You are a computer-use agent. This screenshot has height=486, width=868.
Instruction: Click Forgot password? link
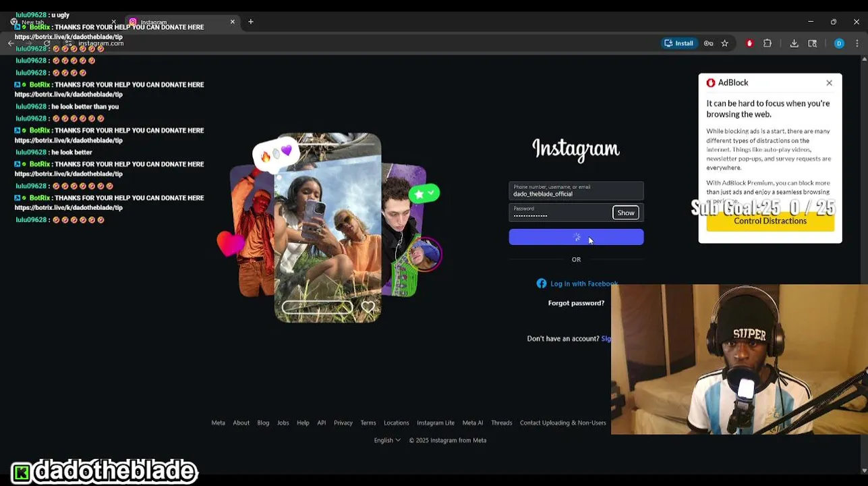tap(576, 303)
